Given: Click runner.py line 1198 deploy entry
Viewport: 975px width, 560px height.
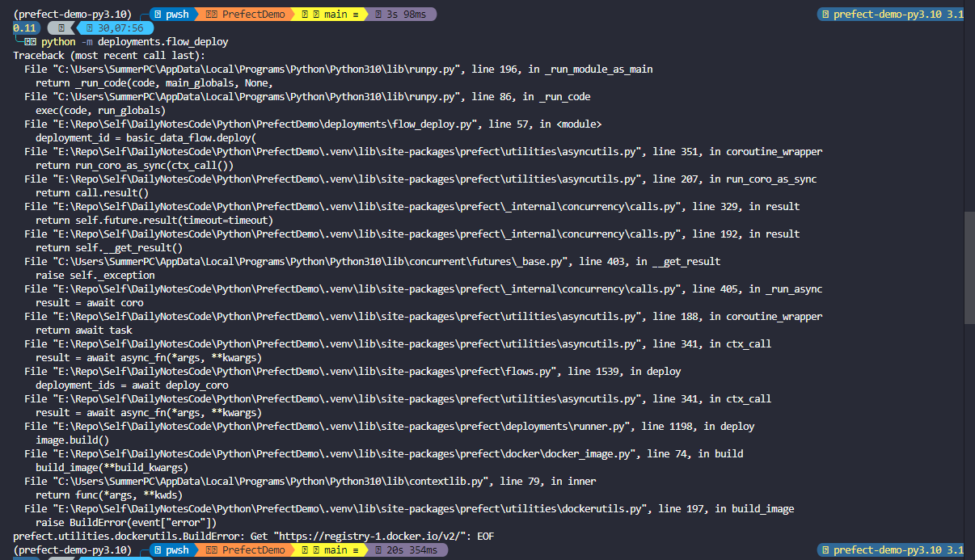Looking at the screenshot, I should pyautogui.click(x=390, y=426).
